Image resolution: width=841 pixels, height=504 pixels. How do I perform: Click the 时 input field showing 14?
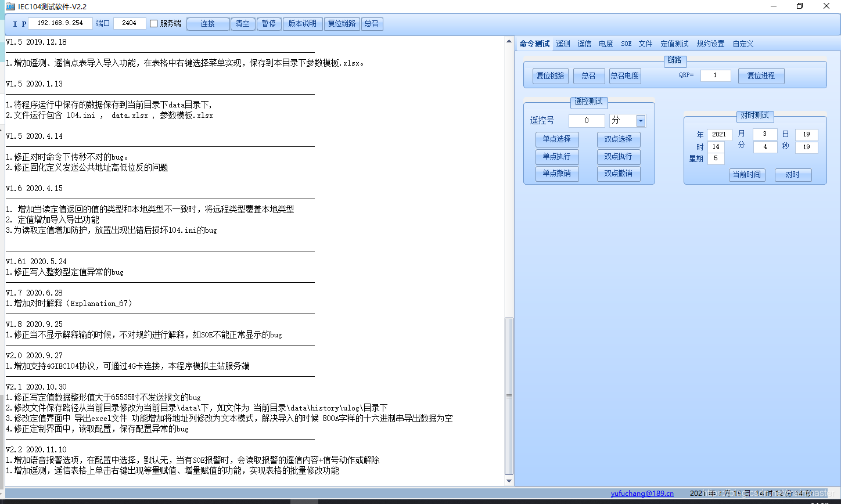(716, 147)
